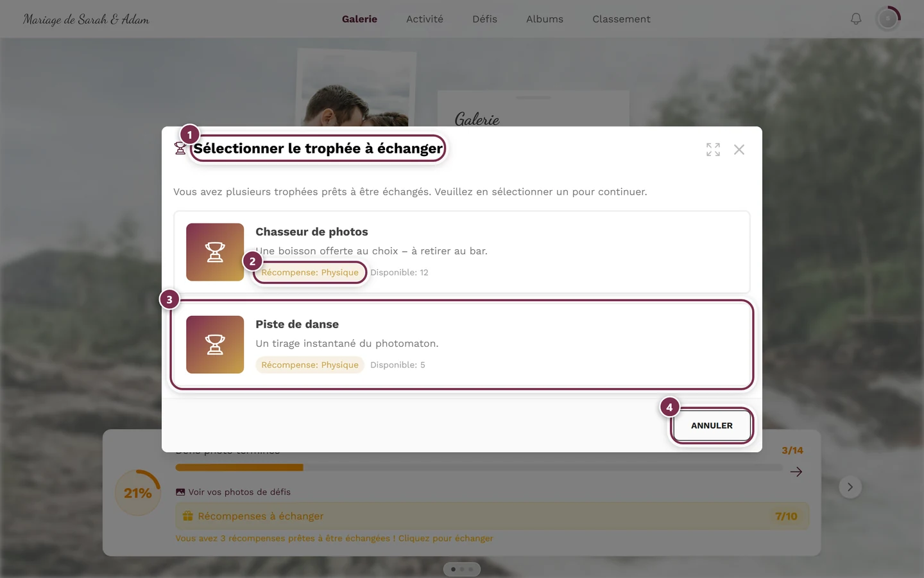Image resolution: width=924 pixels, height=578 pixels.
Task: Expand the dialog to fullscreen
Action: point(713,150)
